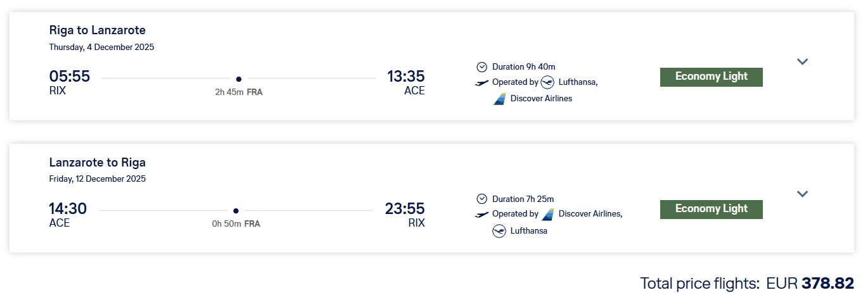Click the 05:55 RIX departure time
The height and width of the screenshot is (302, 868).
[x=70, y=77]
